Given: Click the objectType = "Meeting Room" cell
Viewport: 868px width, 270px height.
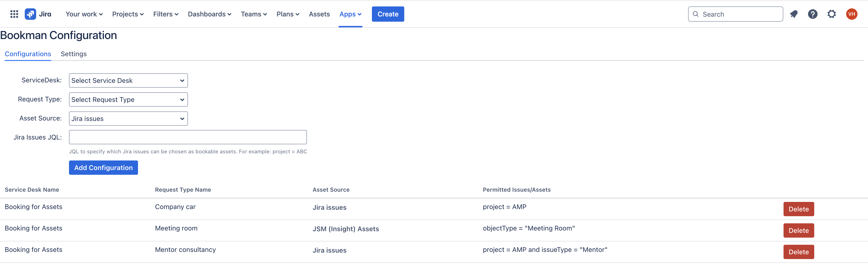Looking at the screenshot, I should pyautogui.click(x=529, y=228).
